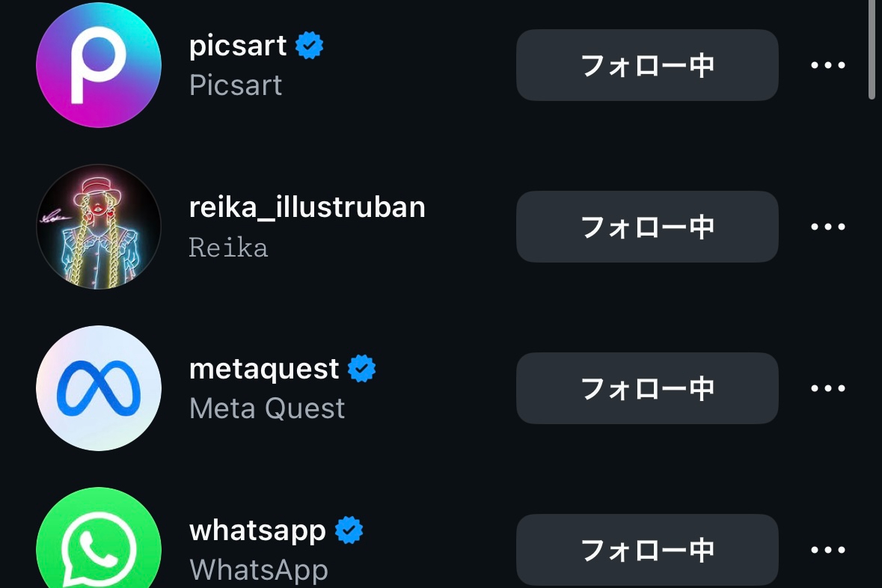This screenshot has width=882, height=588.
Task: Toggle the following button for whatsapp
Action: click(x=647, y=550)
